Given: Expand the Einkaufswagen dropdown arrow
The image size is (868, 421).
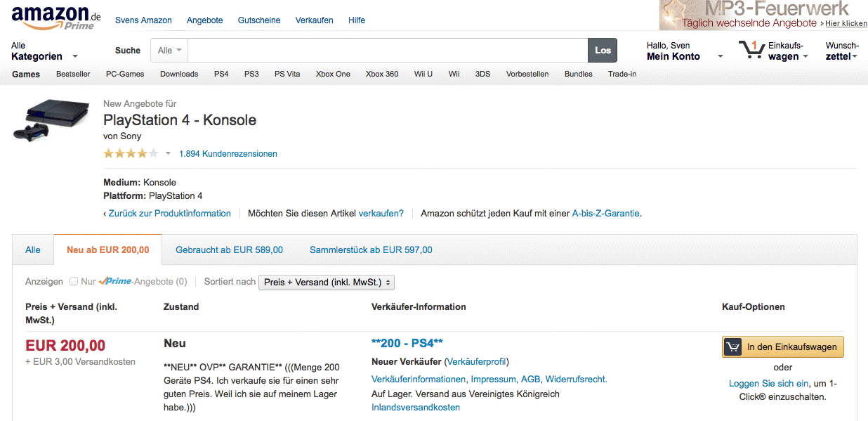Looking at the screenshot, I should coord(805,57).
